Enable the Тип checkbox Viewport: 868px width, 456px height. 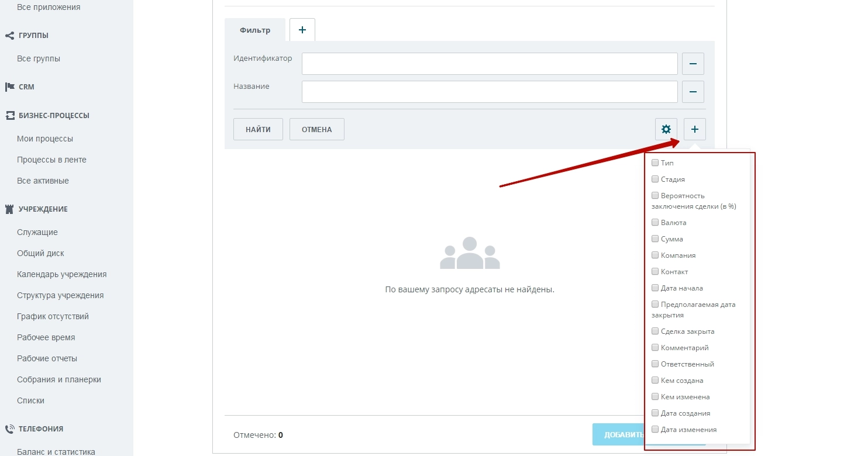pos(655,163)
